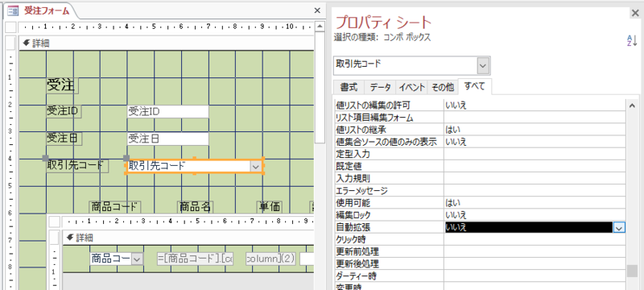Switch to the その他 tab

[442, 87]
